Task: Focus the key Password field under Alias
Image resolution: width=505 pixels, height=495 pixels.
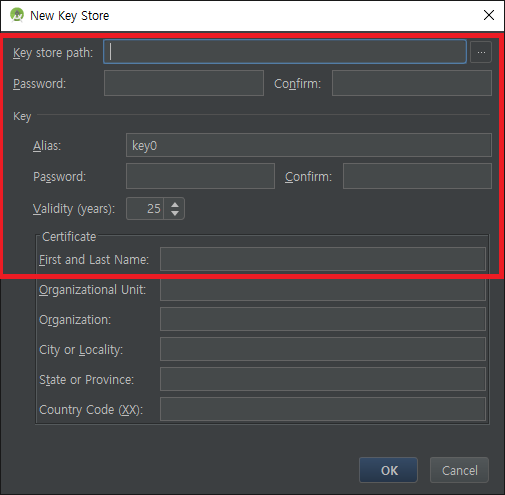Action: tap(200, 176)
